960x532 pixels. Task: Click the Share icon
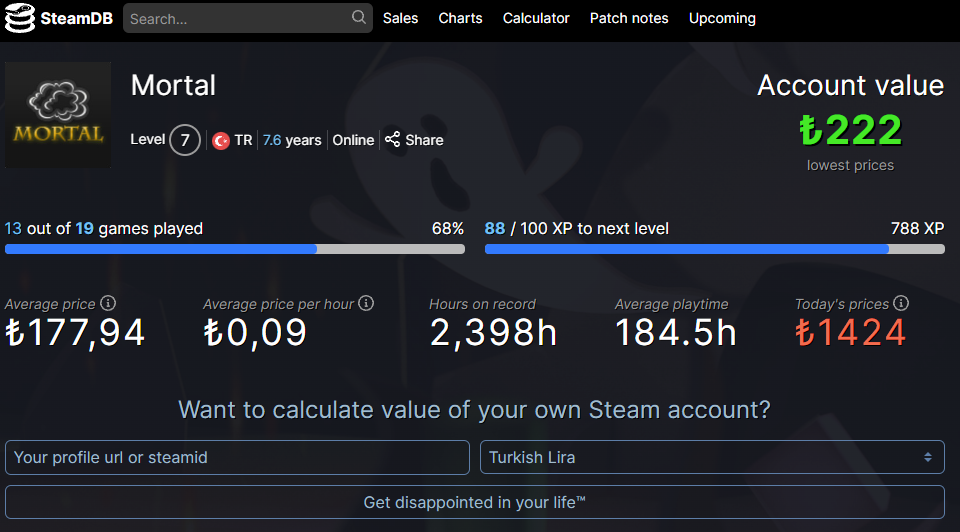click(392, 140)
